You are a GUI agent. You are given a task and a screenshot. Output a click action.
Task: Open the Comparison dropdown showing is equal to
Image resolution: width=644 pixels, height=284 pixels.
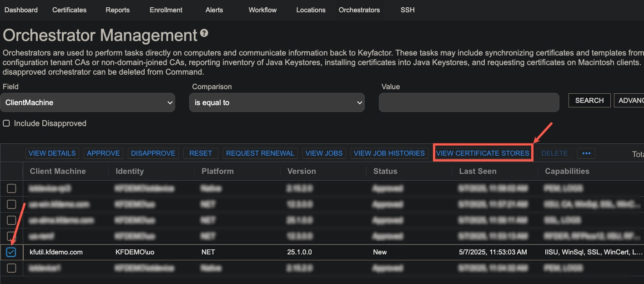tap(277, 102)
